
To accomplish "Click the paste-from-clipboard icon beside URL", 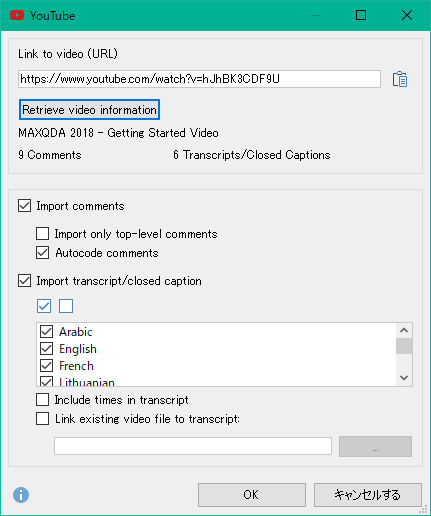I will point(400,79).
